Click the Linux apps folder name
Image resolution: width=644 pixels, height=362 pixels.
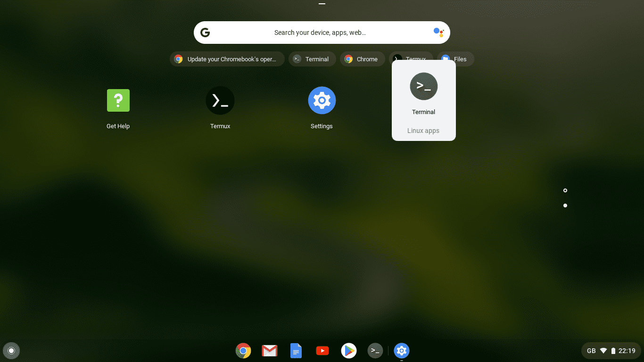coord(423,131)
